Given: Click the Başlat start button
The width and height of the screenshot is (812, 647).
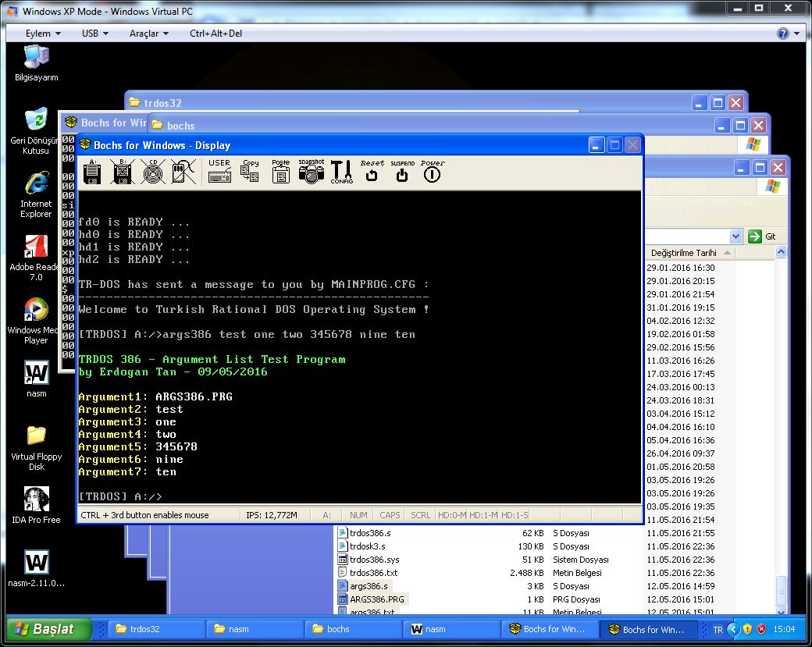Looking at the screenshot, I should [x=47, y=629].
